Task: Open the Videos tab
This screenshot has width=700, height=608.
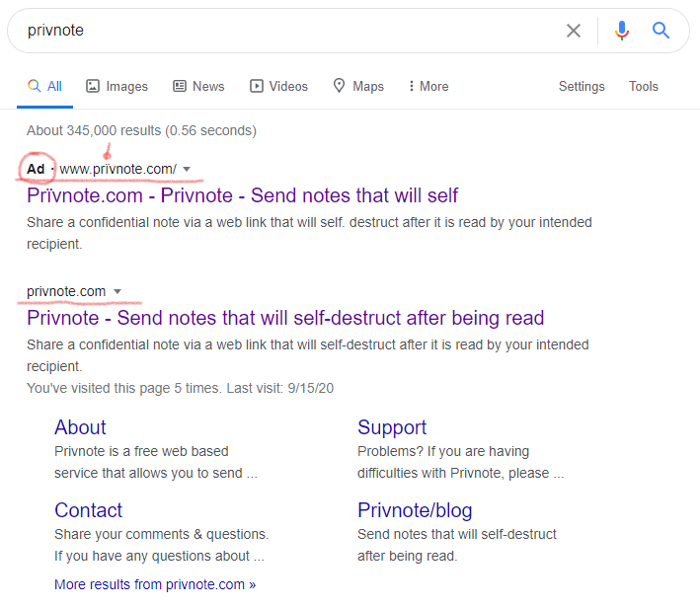Action: click(279, 86)
